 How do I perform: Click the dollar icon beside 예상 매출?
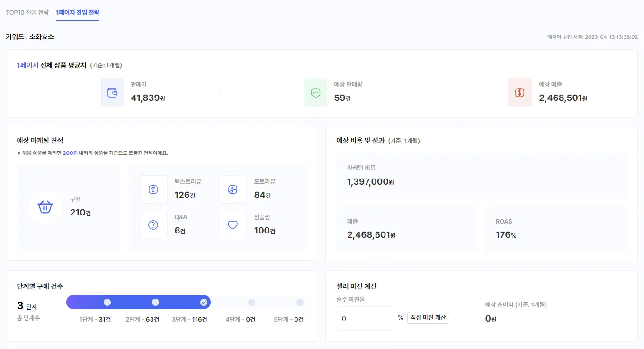(519, 92)
